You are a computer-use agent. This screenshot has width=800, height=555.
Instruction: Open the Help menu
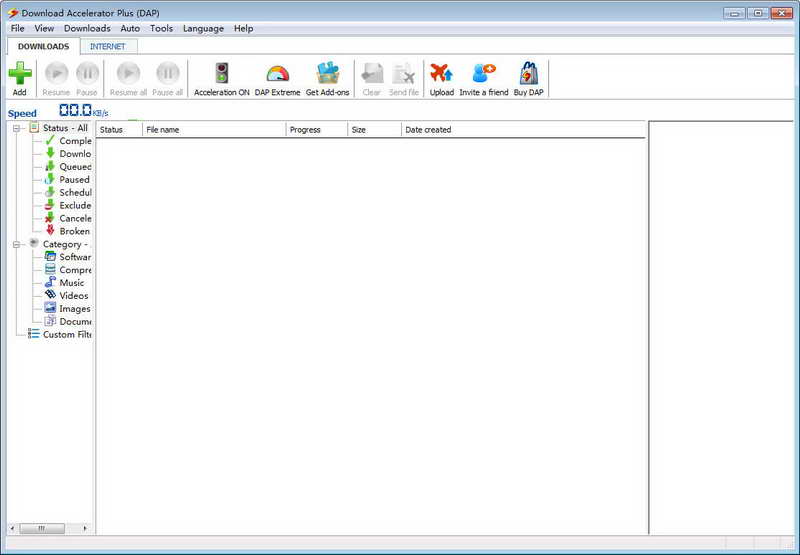point(243,29)
